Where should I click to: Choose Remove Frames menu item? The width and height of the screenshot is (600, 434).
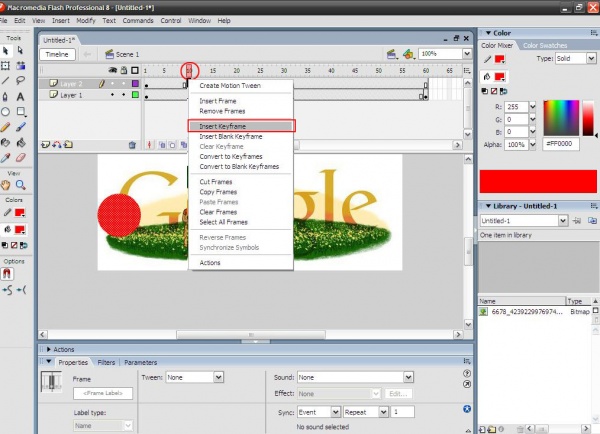coord(241,111)
